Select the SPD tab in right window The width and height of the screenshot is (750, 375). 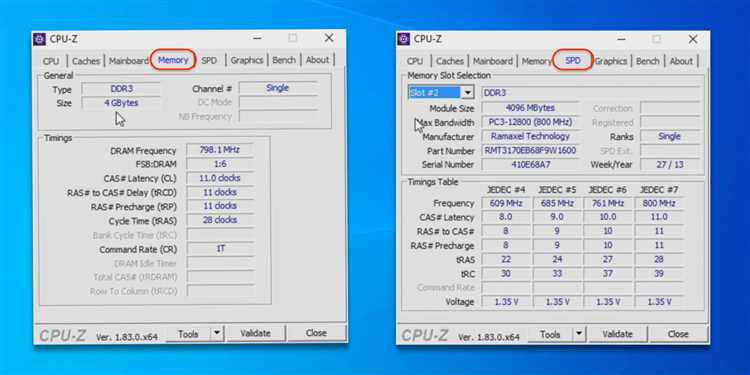[573, 61]
